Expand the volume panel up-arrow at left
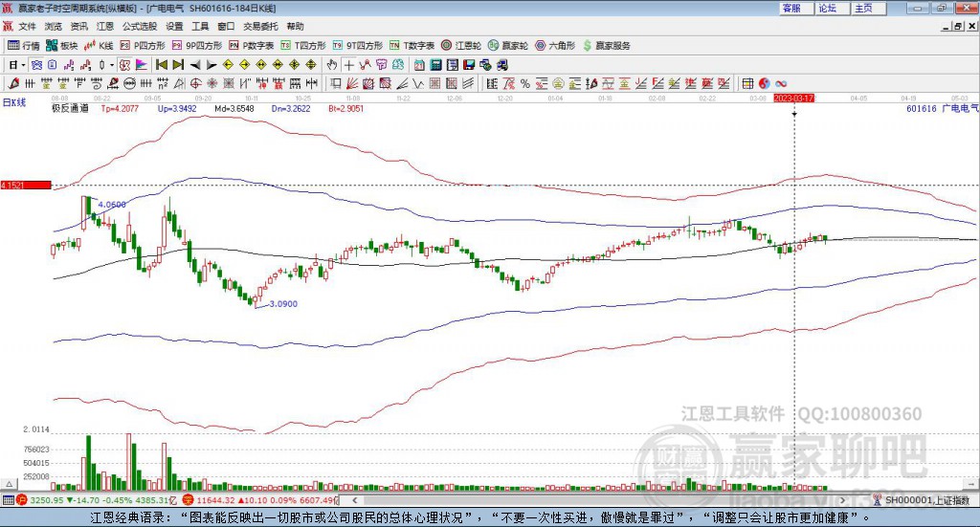 pos(9,484)
